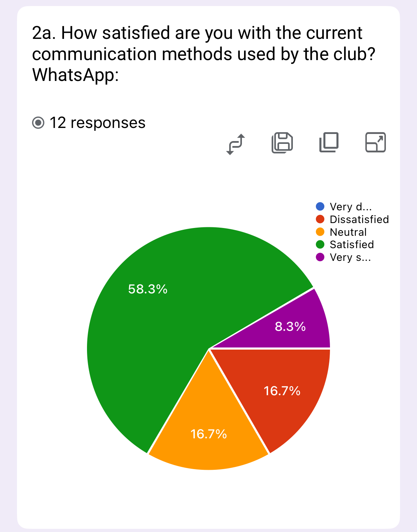Click the radio icon beside 12 responses
The height and width of the screenshot is (532, 417).
38,123
